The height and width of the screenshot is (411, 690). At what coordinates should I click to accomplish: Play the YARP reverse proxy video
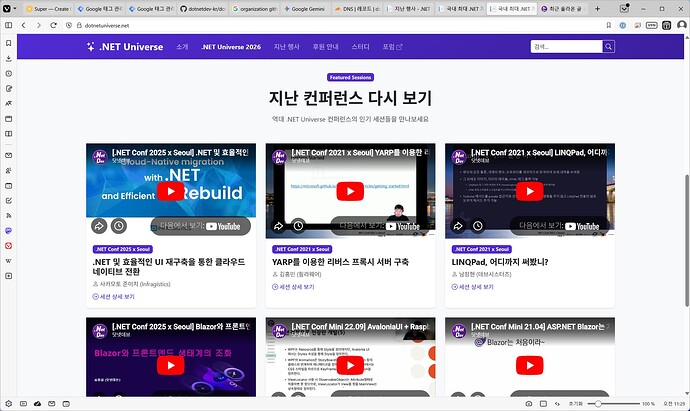350,191
